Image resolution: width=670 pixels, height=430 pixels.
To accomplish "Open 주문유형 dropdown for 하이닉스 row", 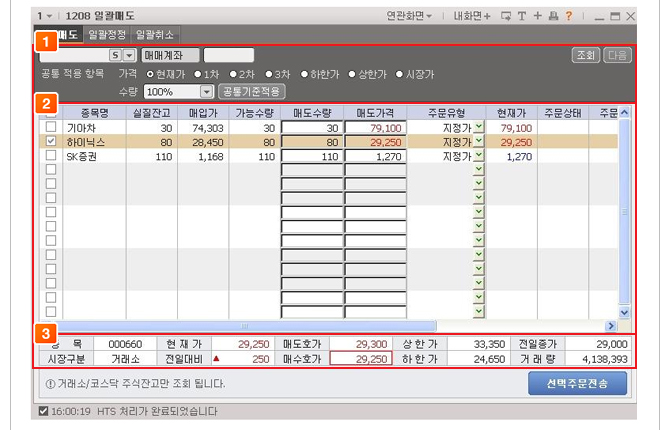I will pos(479,141).
